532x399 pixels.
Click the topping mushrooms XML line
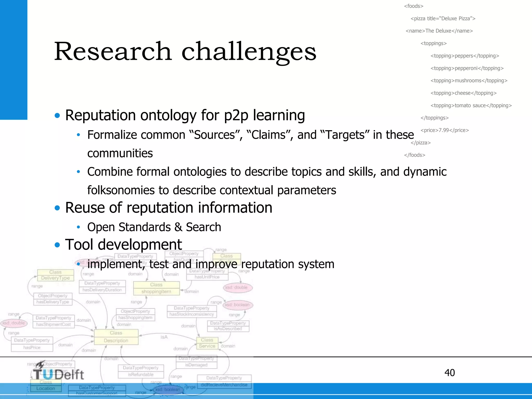pyautogui.click(x=469, y=81)
